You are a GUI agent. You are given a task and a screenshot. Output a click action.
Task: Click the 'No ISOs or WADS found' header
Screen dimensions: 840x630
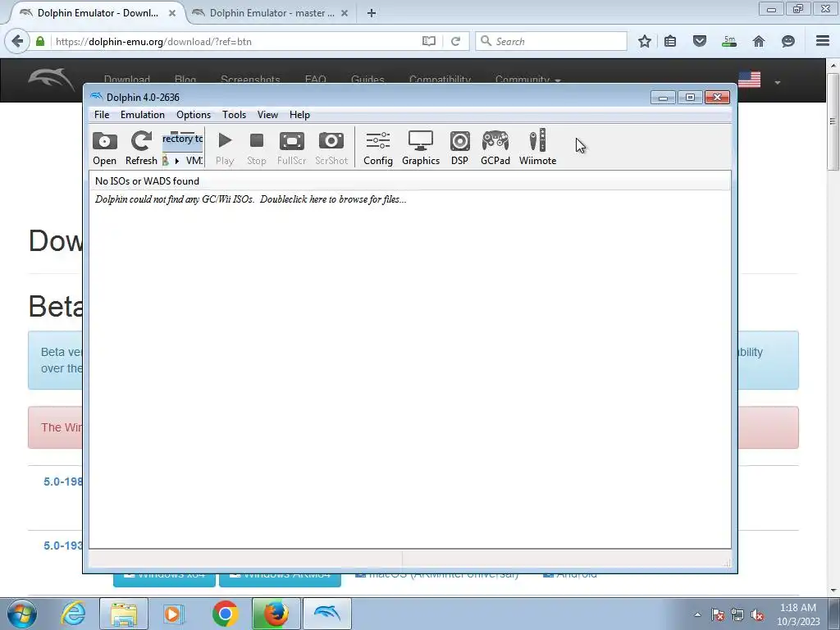(409, 181)
